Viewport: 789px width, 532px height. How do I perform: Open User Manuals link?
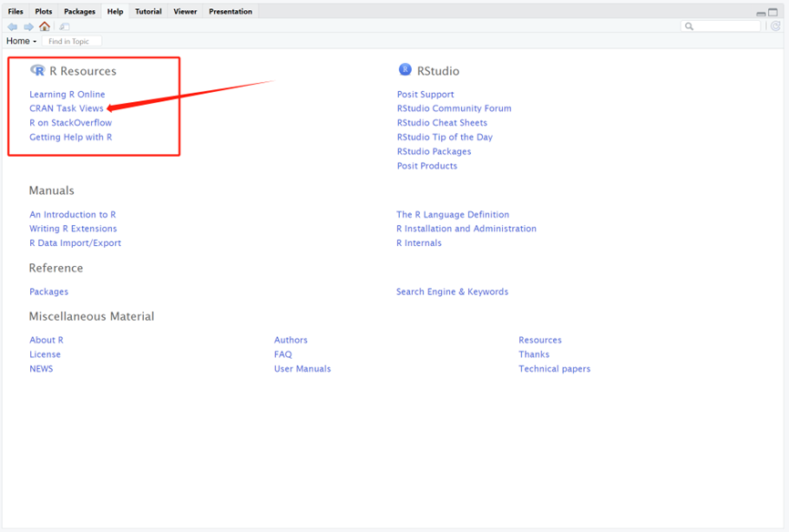click(x=302, y=369)
